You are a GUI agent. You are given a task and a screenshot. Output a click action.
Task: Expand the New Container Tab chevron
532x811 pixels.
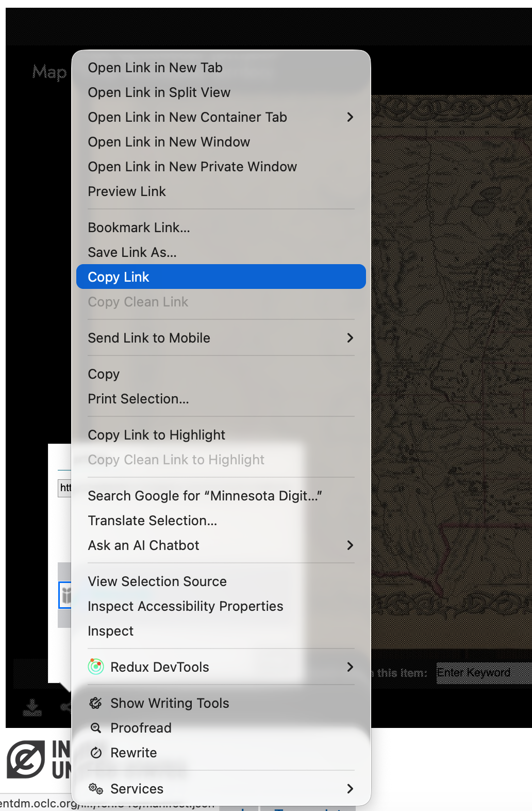tap(350, 117)
